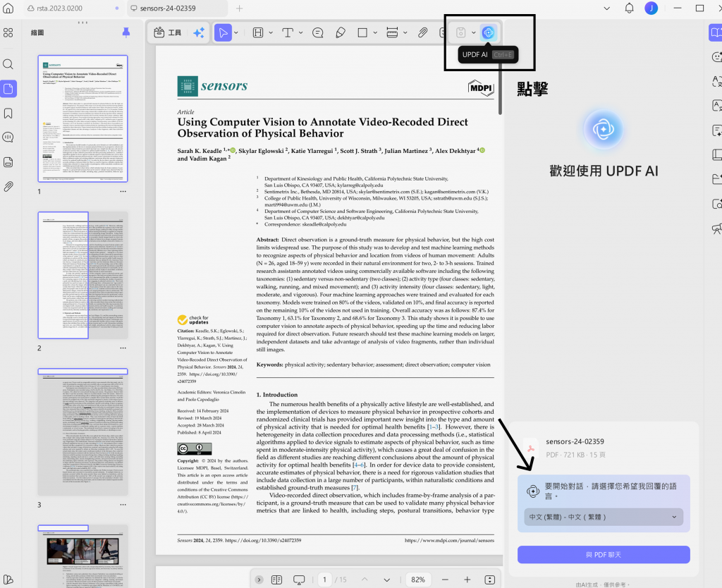
Task: Open more options for page 3 thumbnail
Action: point(123,505)
